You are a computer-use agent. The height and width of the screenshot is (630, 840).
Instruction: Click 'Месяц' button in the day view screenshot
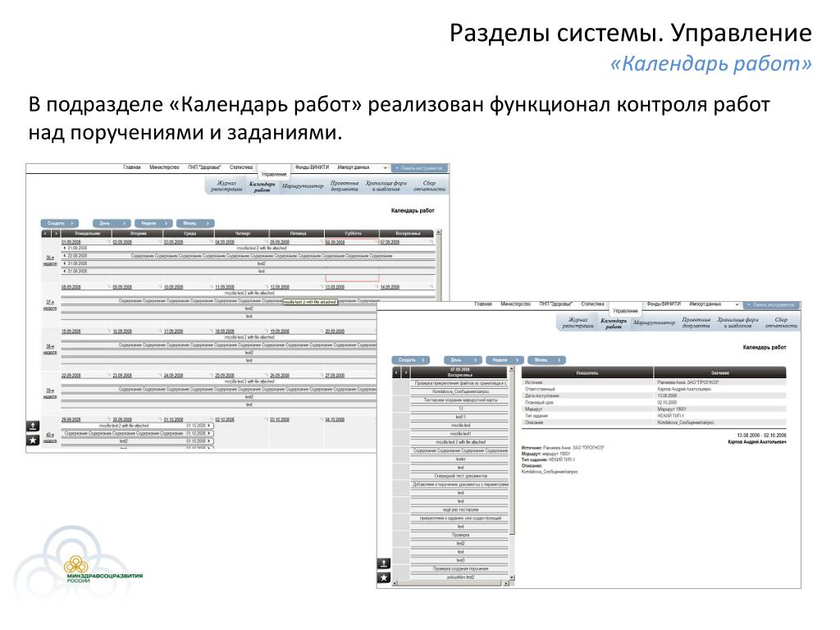point(546,360)
